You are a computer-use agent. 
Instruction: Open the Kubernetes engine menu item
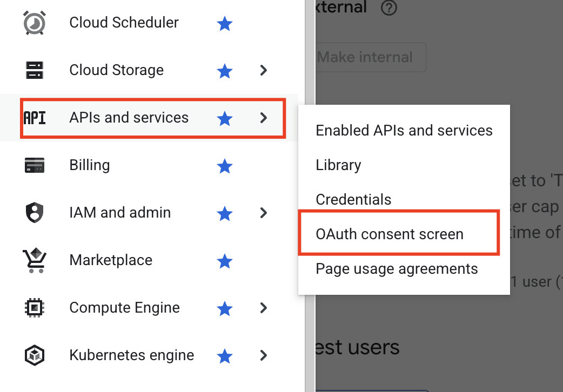click(131, 355)
